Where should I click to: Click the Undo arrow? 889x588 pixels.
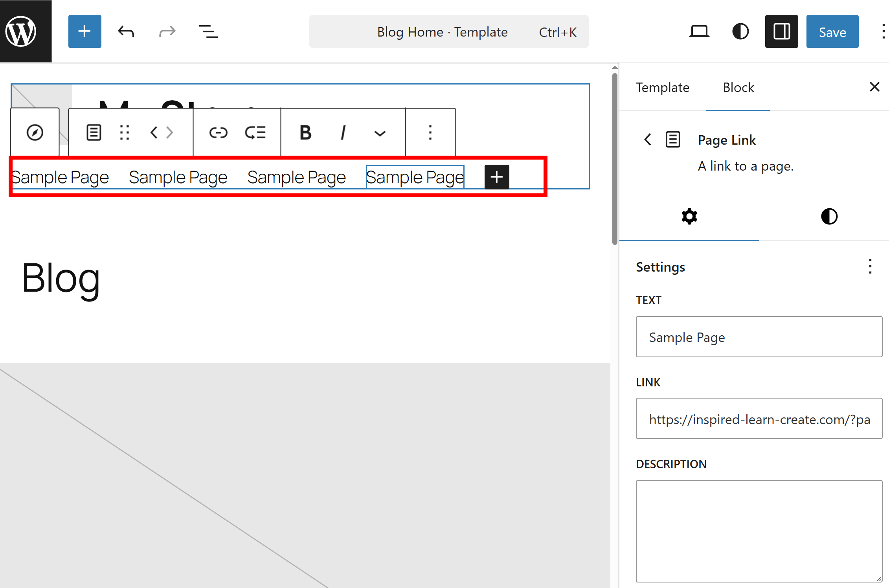pyautogui.click(x=126, y=31)
